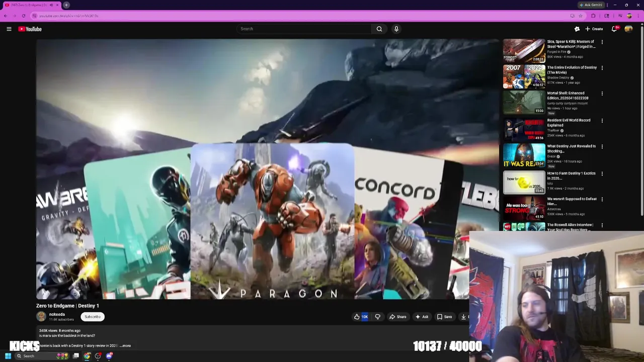The width and height of the screenshot is (644, 362).
Task: Go forward in browser history
Action: pyautogui.click(x=14, y=16)
